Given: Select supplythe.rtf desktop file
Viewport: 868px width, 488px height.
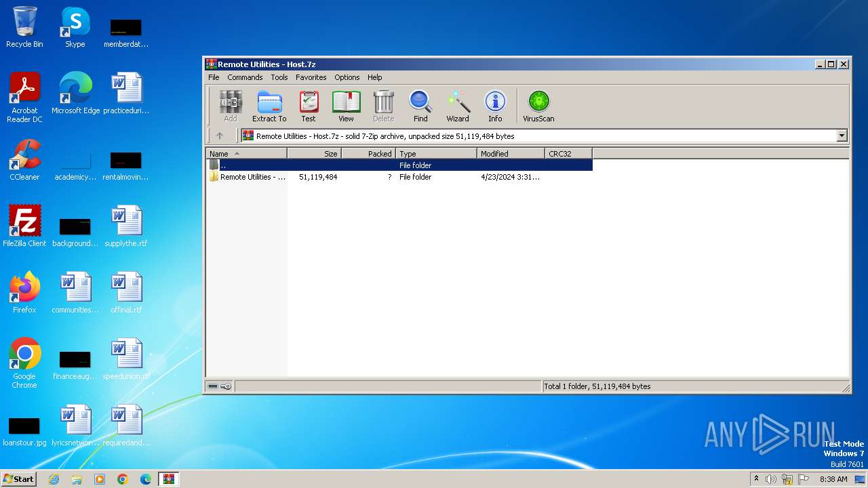Looking at the screenshot, I should click(126, 226).
